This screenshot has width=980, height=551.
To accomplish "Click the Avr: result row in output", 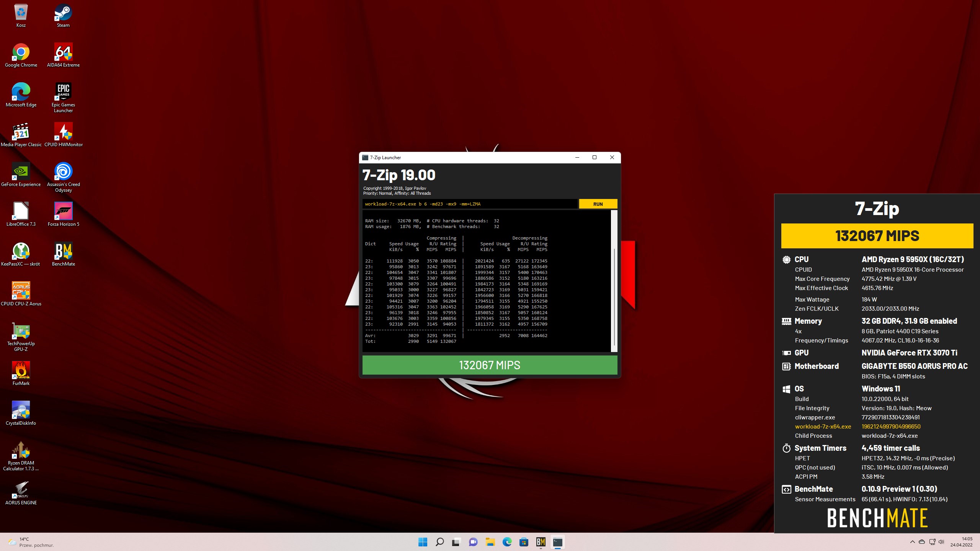I will tap(456, 336).
